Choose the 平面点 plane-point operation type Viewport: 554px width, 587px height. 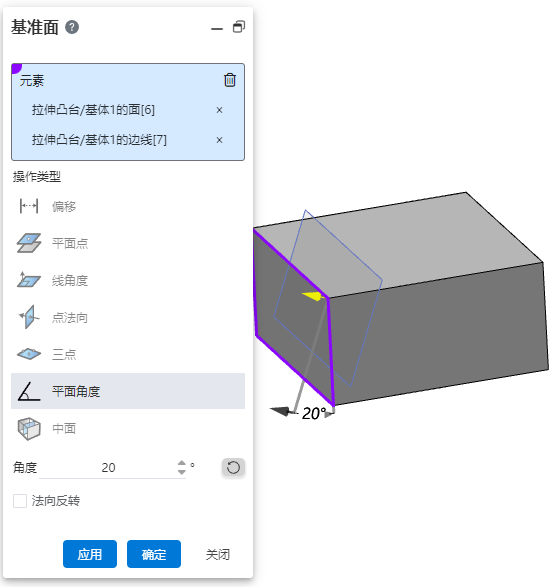[x=128, y=243]
